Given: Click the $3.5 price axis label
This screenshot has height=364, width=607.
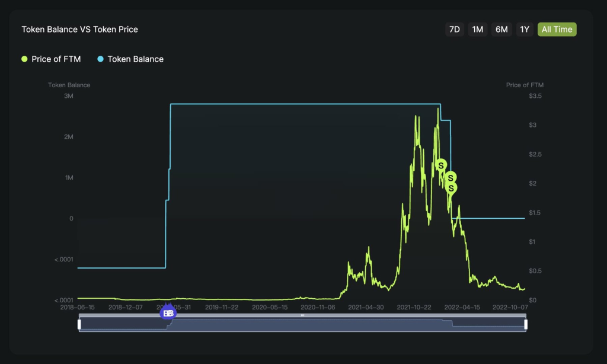Looking at the screenshot, I should pyautogui.click(x=535, y=96).
